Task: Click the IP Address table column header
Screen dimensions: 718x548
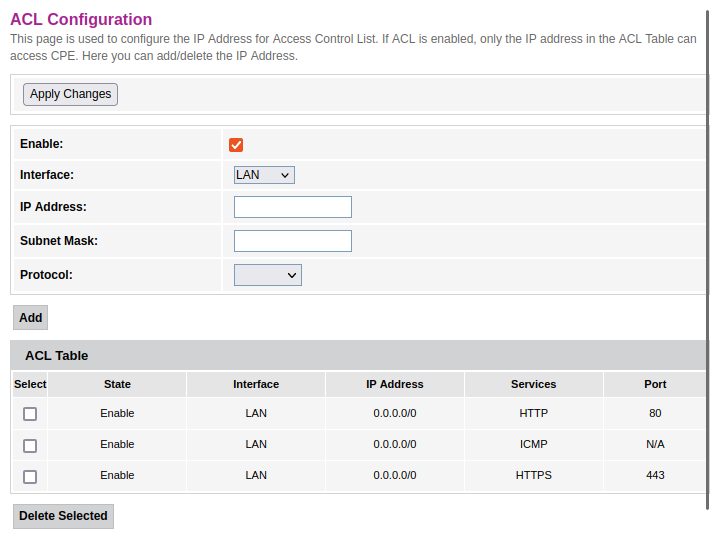Action: [x=395, y=384]
